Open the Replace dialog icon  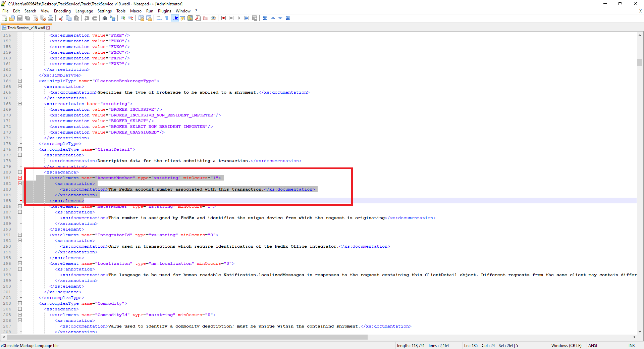click(113, 18)
